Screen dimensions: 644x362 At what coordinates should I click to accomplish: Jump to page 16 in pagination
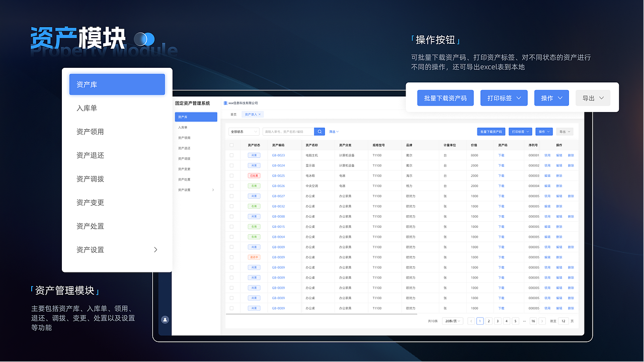[533, 321]
